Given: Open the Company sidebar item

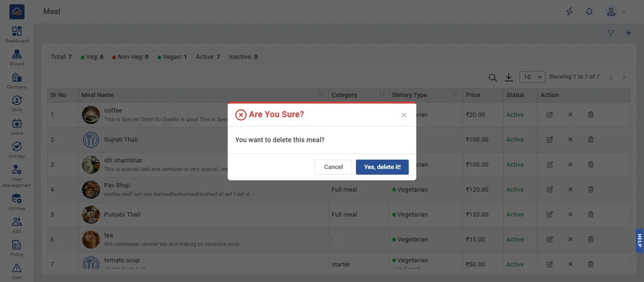Looking at the screenshot, I should 17,81.
